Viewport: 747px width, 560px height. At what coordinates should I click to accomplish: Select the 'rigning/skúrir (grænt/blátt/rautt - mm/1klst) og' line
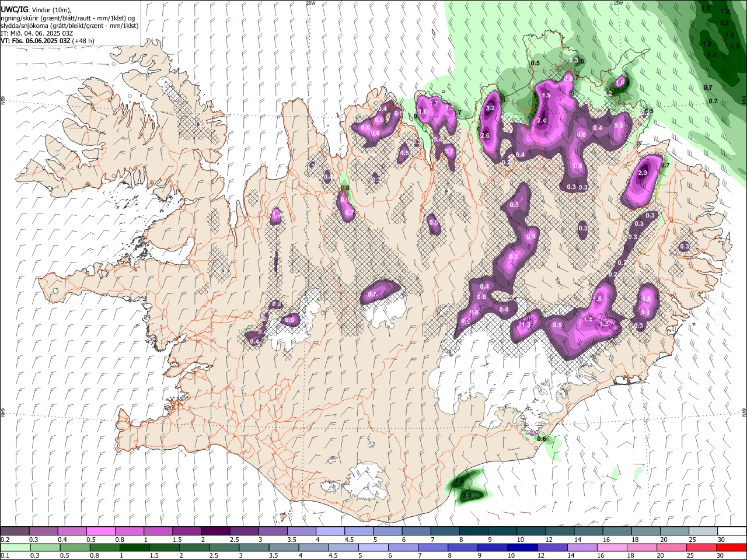click(x=68, y=17)
